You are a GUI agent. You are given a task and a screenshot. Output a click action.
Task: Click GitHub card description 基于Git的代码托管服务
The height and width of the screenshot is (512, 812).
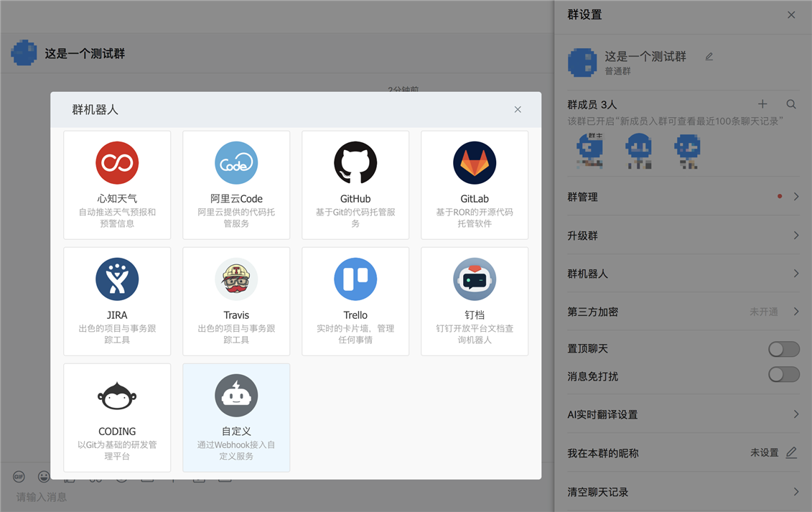tap(355, 218)
